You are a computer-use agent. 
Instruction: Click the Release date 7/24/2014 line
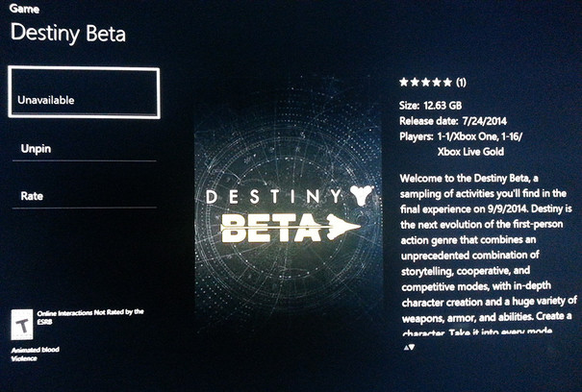pyautogui.click(x=453, y=121)
